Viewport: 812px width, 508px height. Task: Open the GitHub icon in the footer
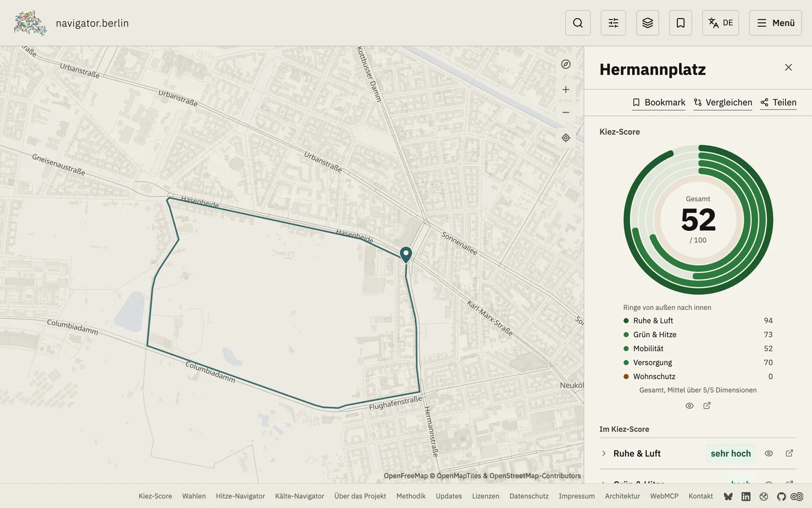click(781, 497)
